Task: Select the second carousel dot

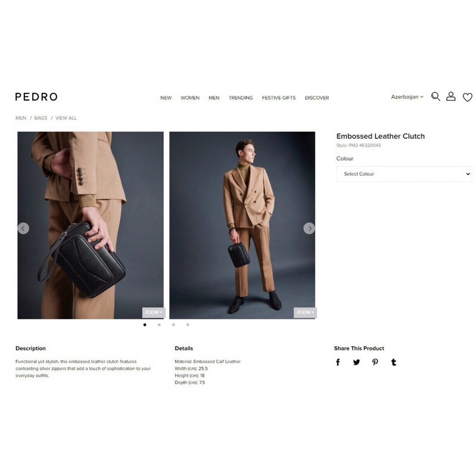Action: 159,325
